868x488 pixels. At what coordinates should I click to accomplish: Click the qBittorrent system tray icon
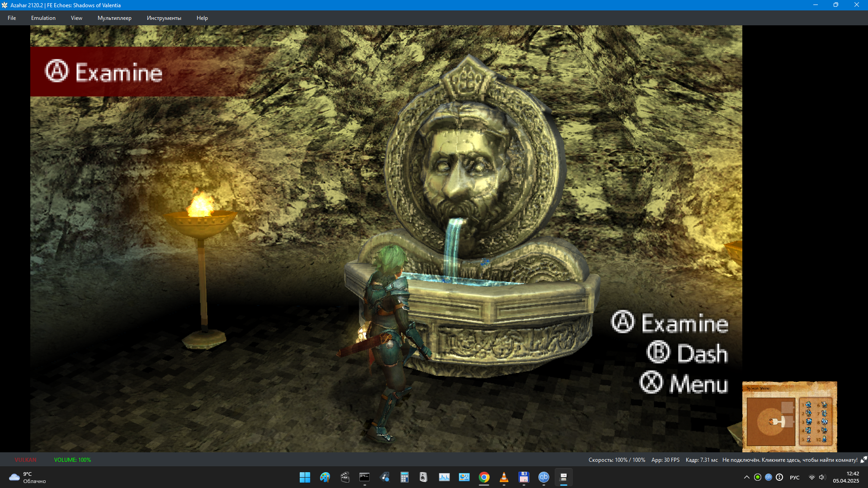click(769, 477)
